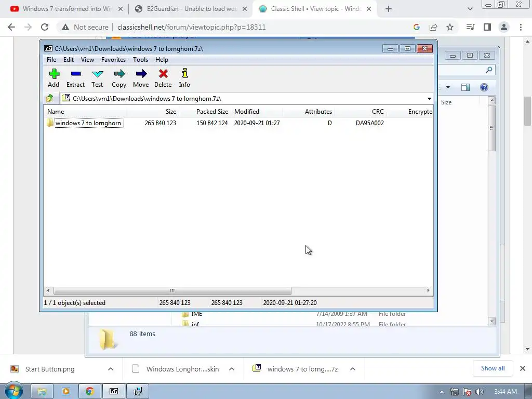The height and width of the screenshot is (399, 532).
Task: Open the Chrome profile icon
Action: pyautogui.click(x=504, y=27)
